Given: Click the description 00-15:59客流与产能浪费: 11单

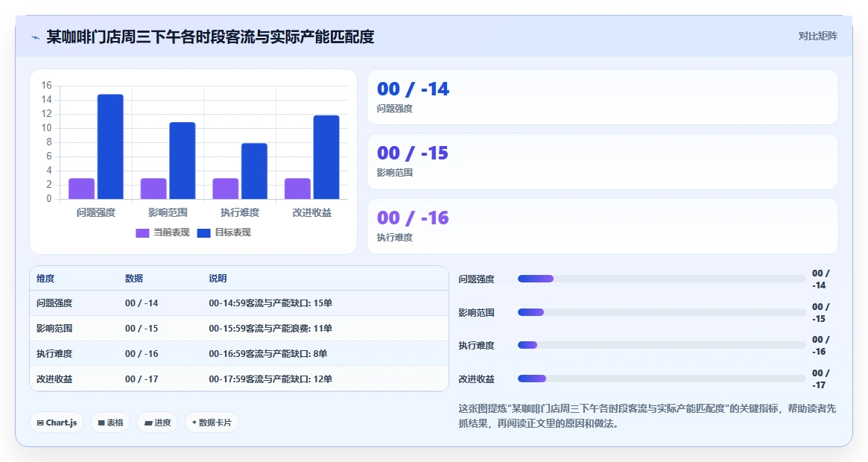Looking at the screenshot, I should (270, 329).
